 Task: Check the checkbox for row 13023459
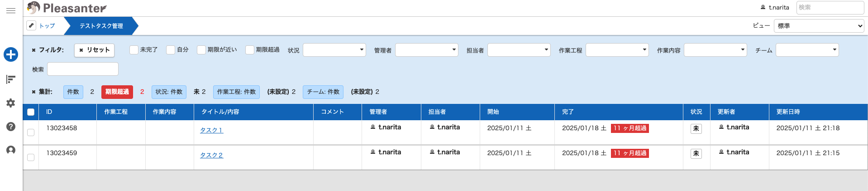click(31, 157)
